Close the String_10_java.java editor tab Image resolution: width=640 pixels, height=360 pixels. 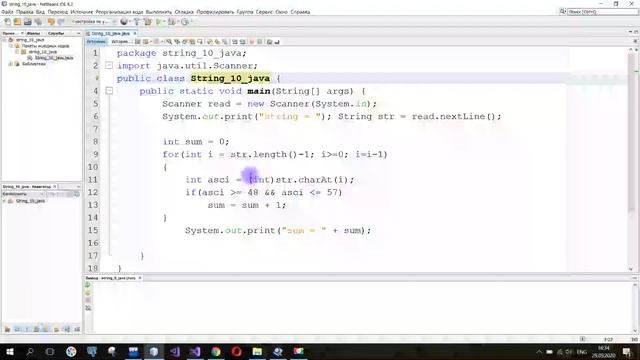(135, 33)
